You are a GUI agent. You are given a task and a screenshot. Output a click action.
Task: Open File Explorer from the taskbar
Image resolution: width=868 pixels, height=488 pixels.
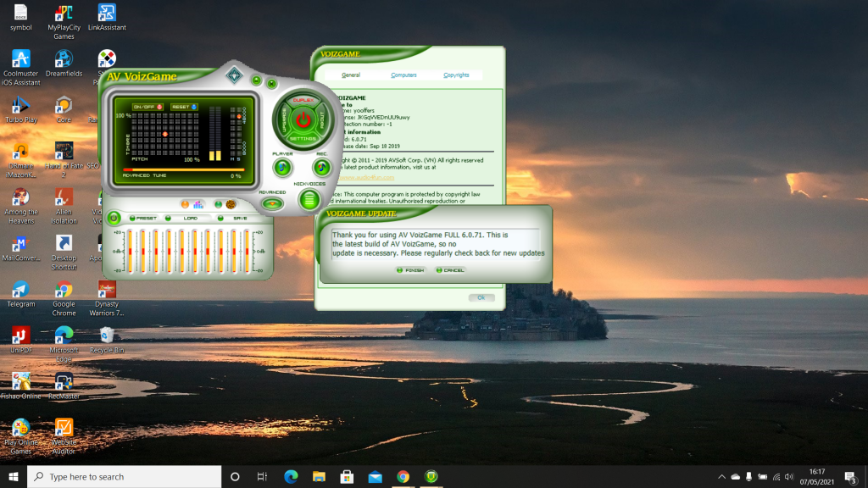(x=319, y=476)
